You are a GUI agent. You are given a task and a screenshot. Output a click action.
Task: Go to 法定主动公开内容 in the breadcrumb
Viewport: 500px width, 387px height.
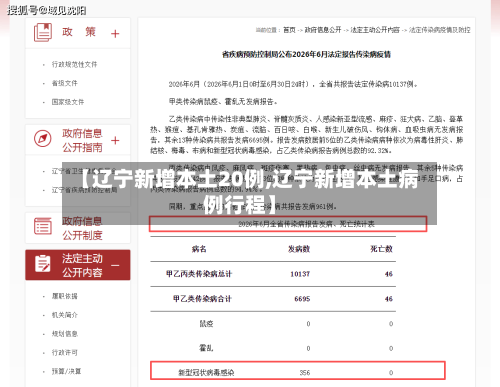(375, 30)
